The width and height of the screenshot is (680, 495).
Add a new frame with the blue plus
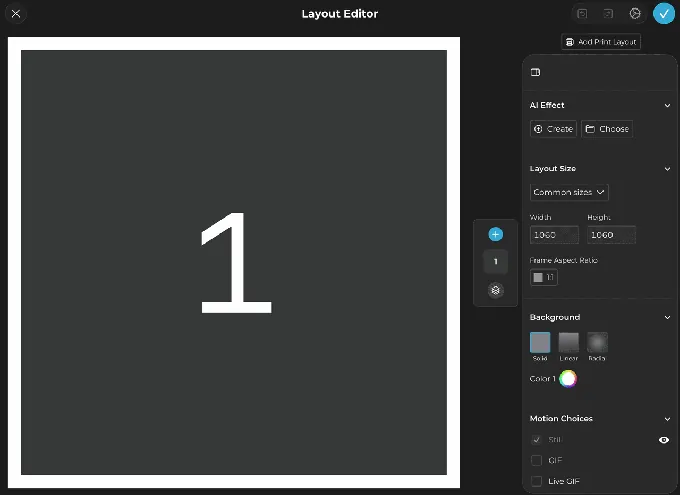(x=495, y=234)
